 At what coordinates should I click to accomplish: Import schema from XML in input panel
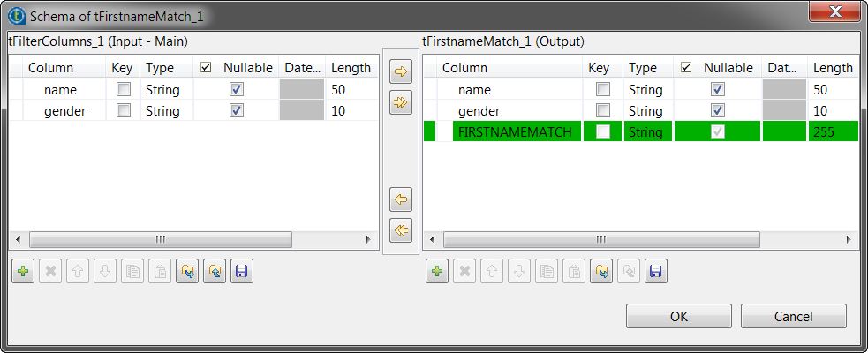(187, 271)
